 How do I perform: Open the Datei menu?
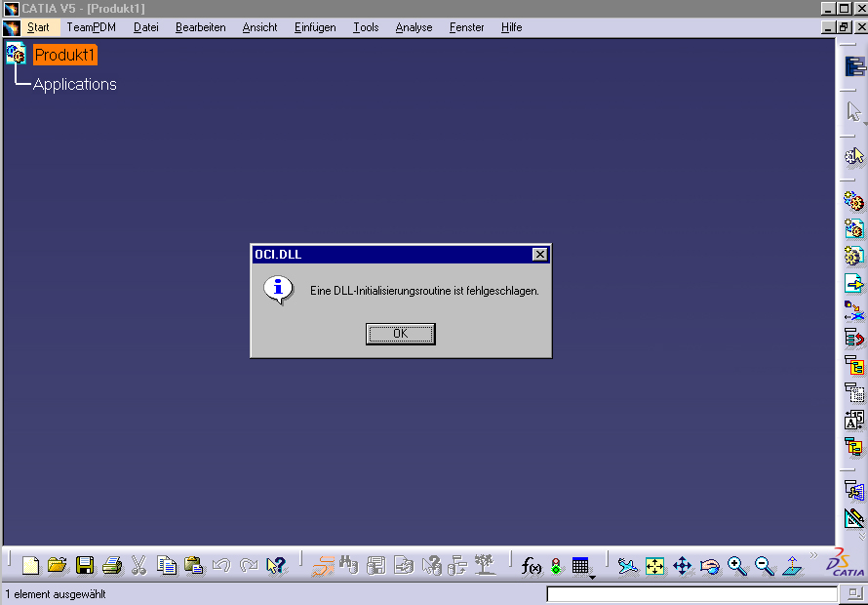(146, 27)
